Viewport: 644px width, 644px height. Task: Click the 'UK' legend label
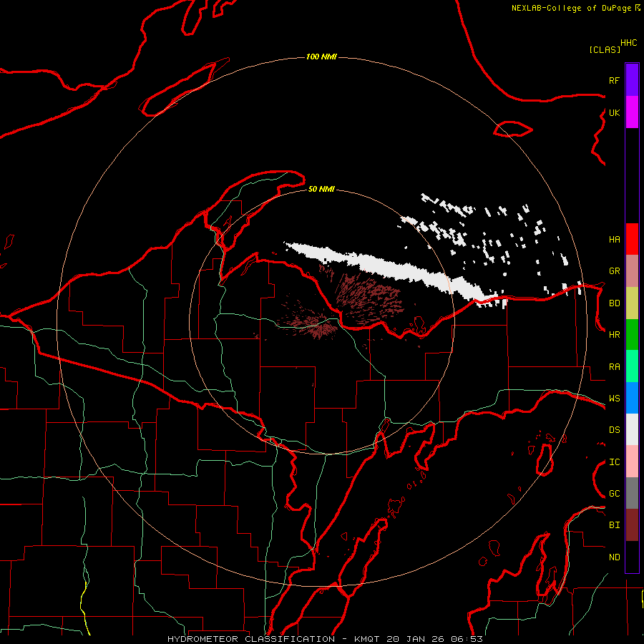[x=614, y=112]
